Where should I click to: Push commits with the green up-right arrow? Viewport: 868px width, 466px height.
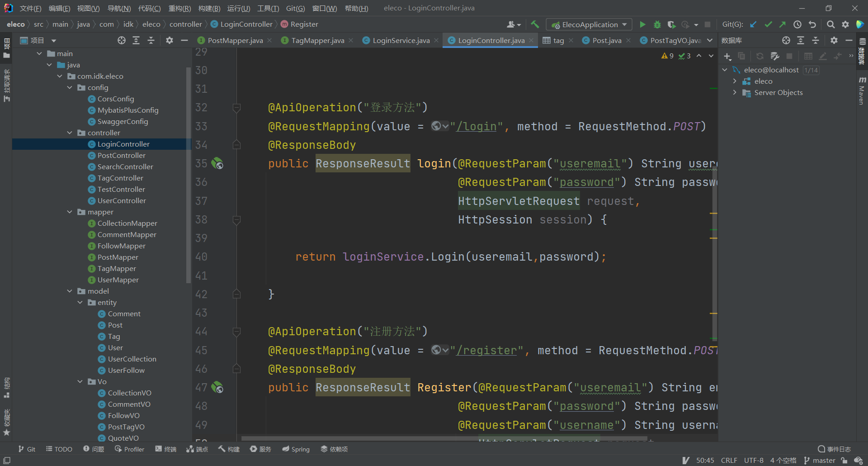[x=783, y=24]
